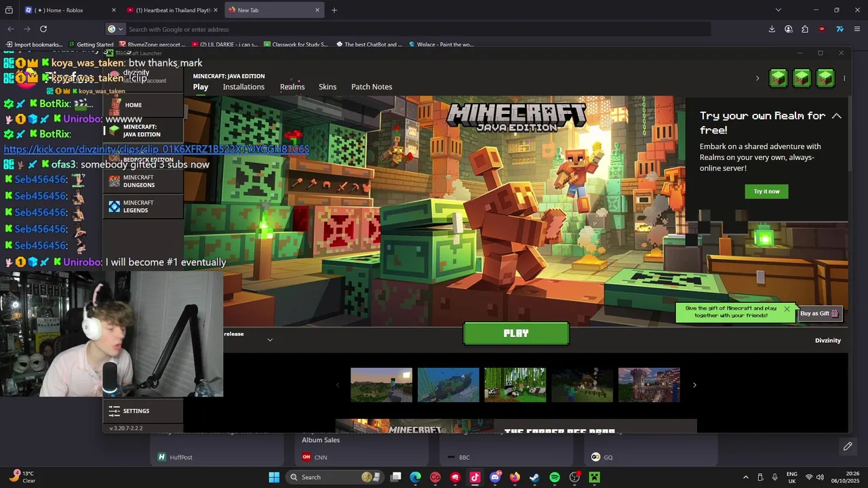
Task: Expand header icons with right chevron
Action: pos(757,79)
